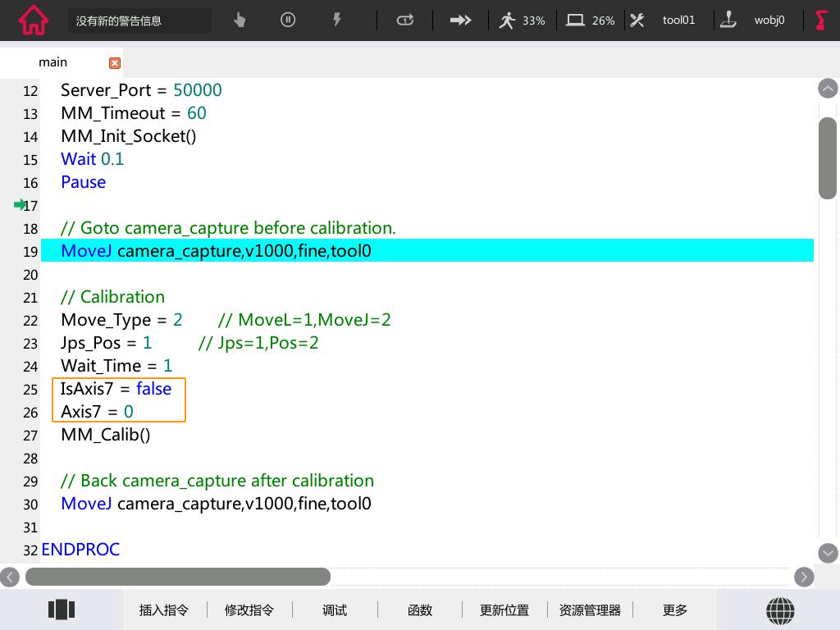The image size is (840, 630).
Task: Select the hand jog pointer icon
Action: pyautogui.click(x=240, y=20)
